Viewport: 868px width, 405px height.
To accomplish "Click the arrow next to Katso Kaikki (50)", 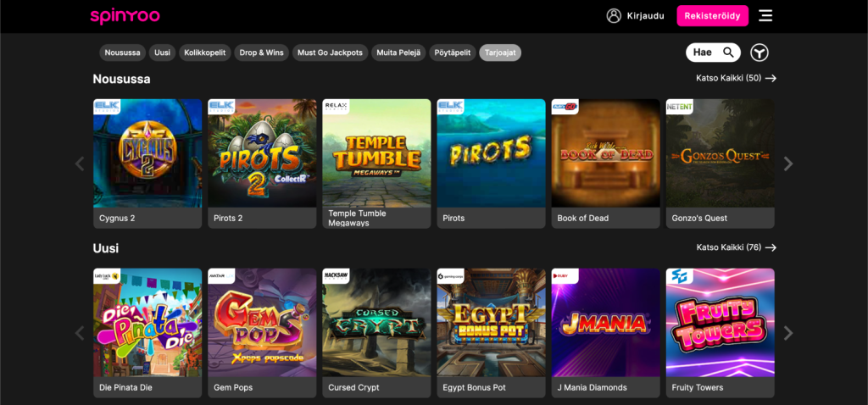I will [771, 79].
